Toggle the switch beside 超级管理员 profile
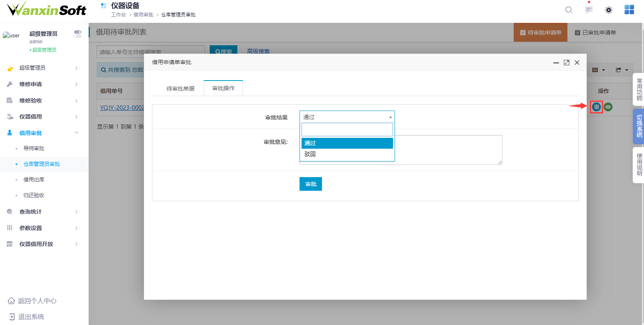Image resolution: width=644 pixels, height=325 pixels. point(78,34)
